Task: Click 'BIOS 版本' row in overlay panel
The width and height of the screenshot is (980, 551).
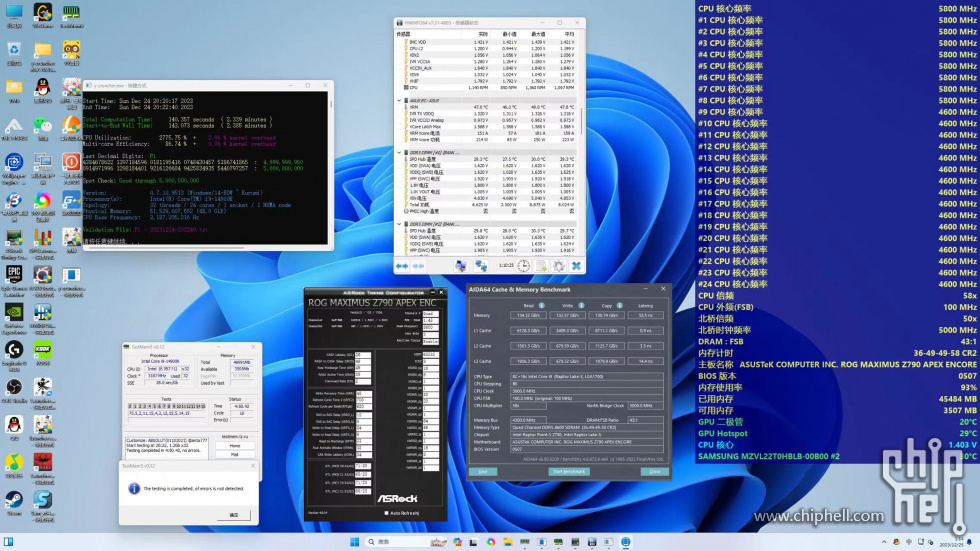Action: click(x=837, y=376)
